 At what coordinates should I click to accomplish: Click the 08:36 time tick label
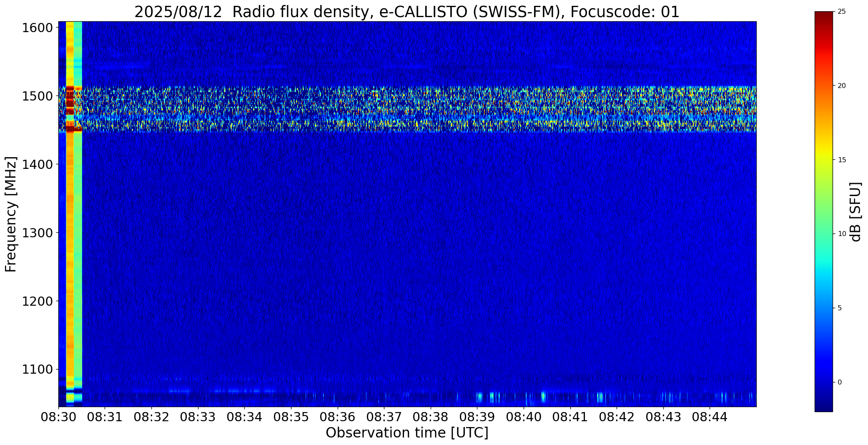pos(338,417)
